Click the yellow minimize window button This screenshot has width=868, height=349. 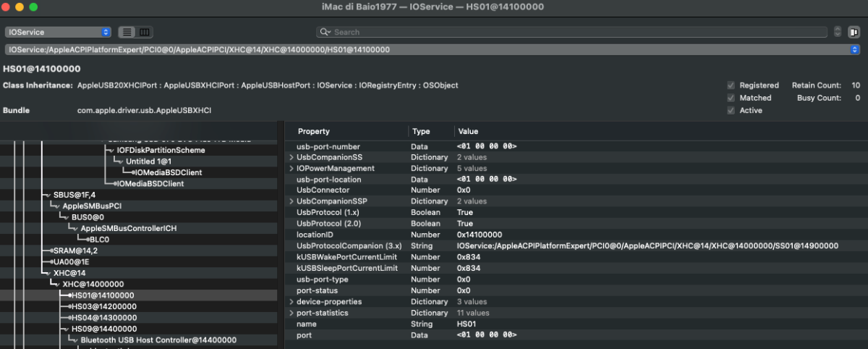point(20,7)
